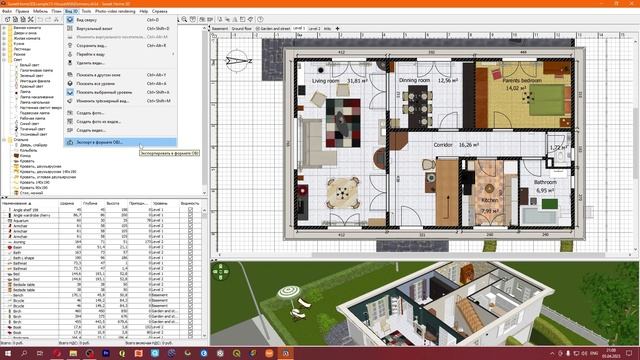The width and height of the screenshot is (640, 360).
Task: Select the Parents bedroom label in plan
Action: pos(522,80)
